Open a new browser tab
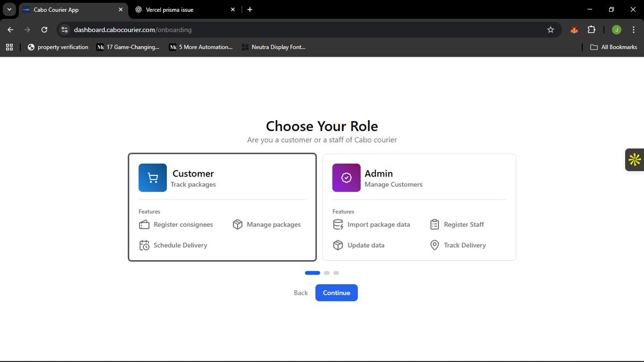 click(x=250, y=10)
